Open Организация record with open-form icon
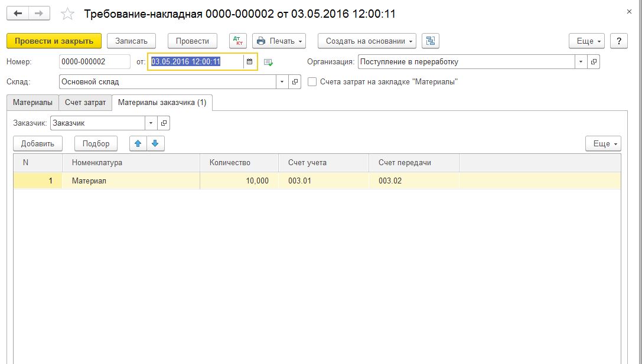The width and height of the screenshot is (642, 364). pos(594,62)
